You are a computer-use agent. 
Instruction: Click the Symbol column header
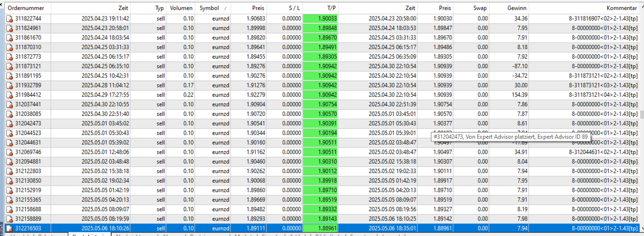coord(212,8)
